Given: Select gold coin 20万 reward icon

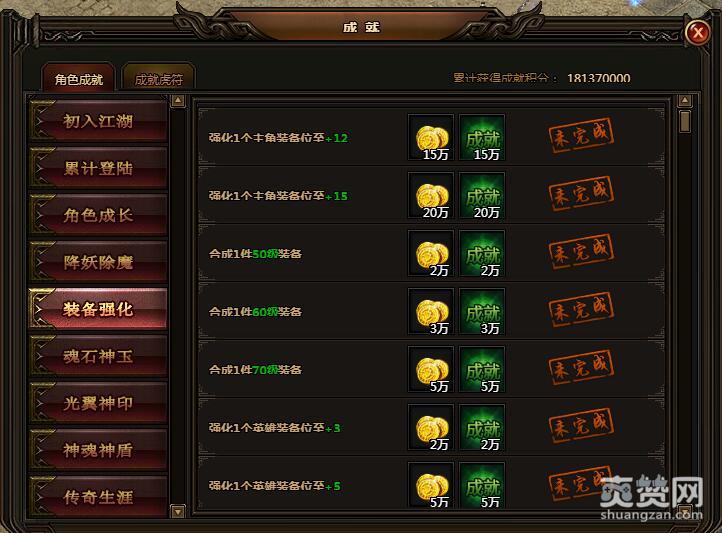Looking at the screenshot, I should pos(431,196).
